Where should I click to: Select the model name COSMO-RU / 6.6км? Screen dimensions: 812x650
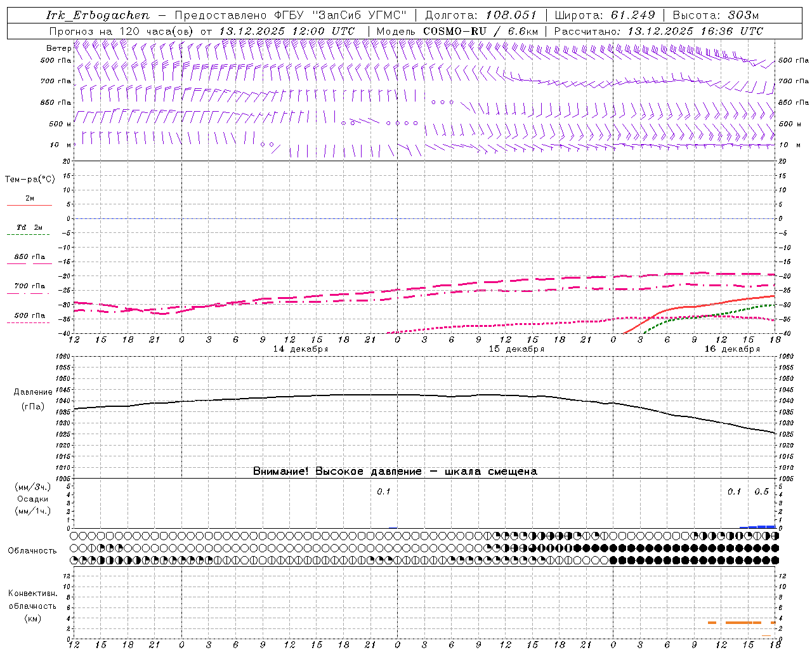[x=480, y=31]
